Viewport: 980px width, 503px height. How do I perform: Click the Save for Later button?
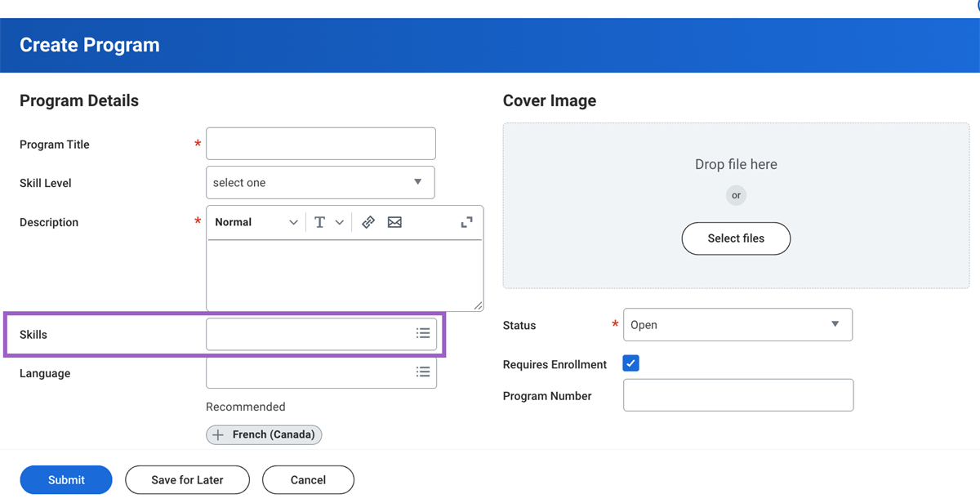(187, 480)
